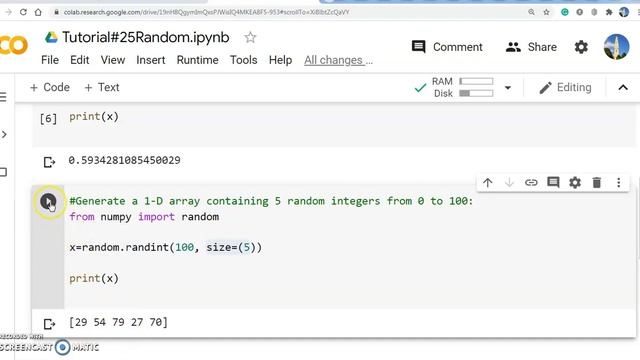View Disk usage bar
The height and width of the screenshot is (360, 640).
476,93
